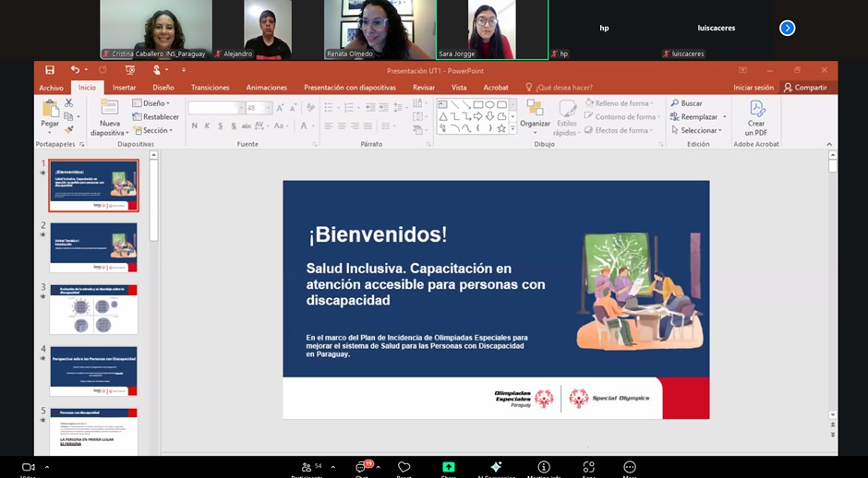Click the green Zoom Share button

(449, 467)
